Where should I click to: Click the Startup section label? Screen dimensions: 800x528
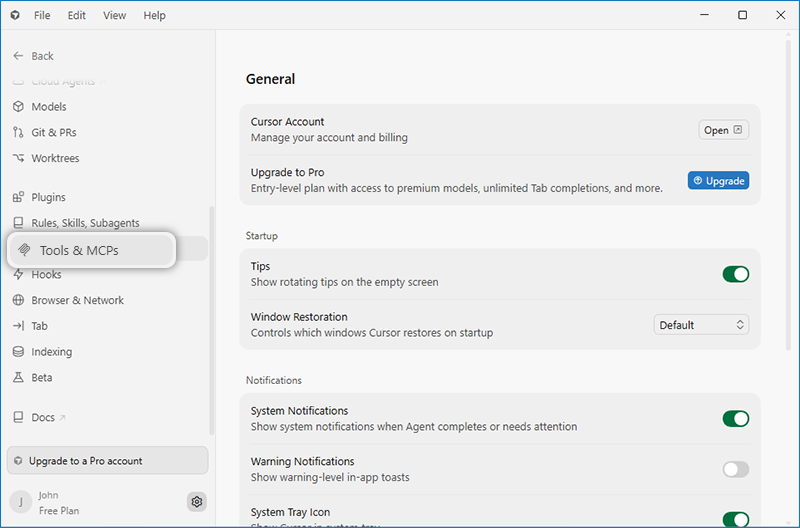(262, 236)
